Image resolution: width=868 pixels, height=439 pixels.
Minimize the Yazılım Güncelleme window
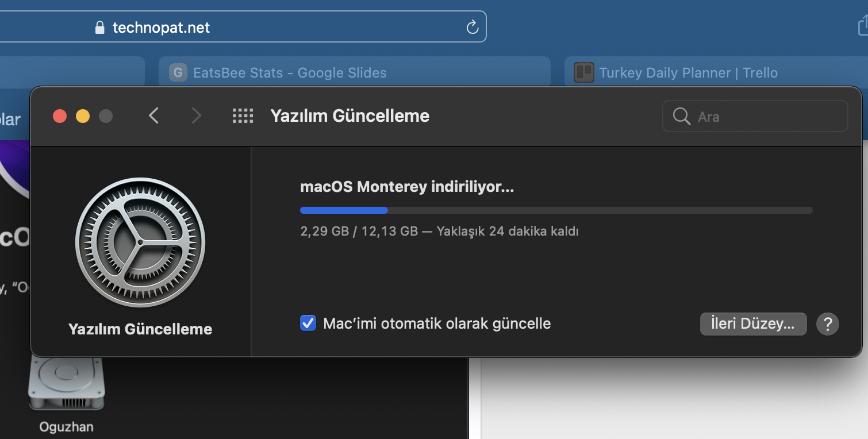[83, 117]
